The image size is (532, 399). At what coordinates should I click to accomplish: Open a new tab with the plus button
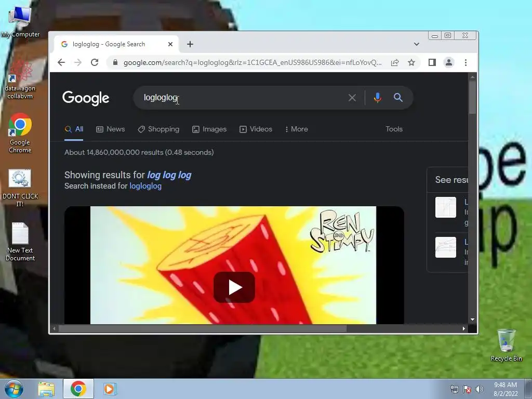(190, 44)
